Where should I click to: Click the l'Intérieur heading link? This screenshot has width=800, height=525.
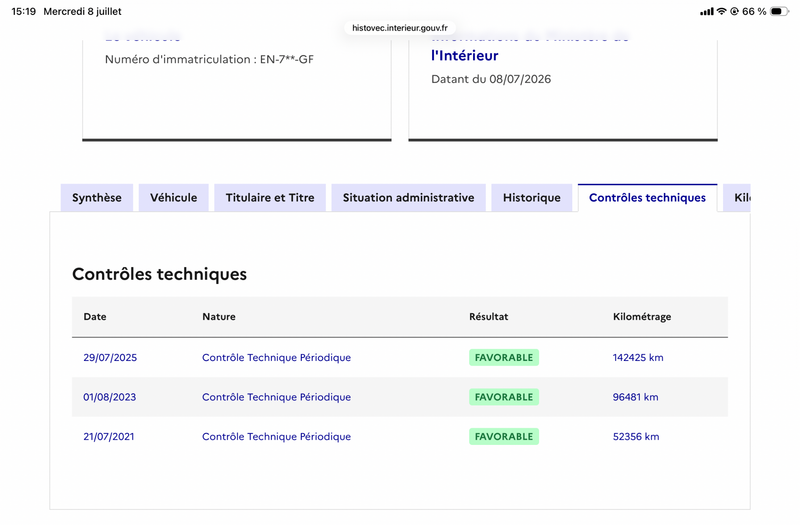pos(464,55)
